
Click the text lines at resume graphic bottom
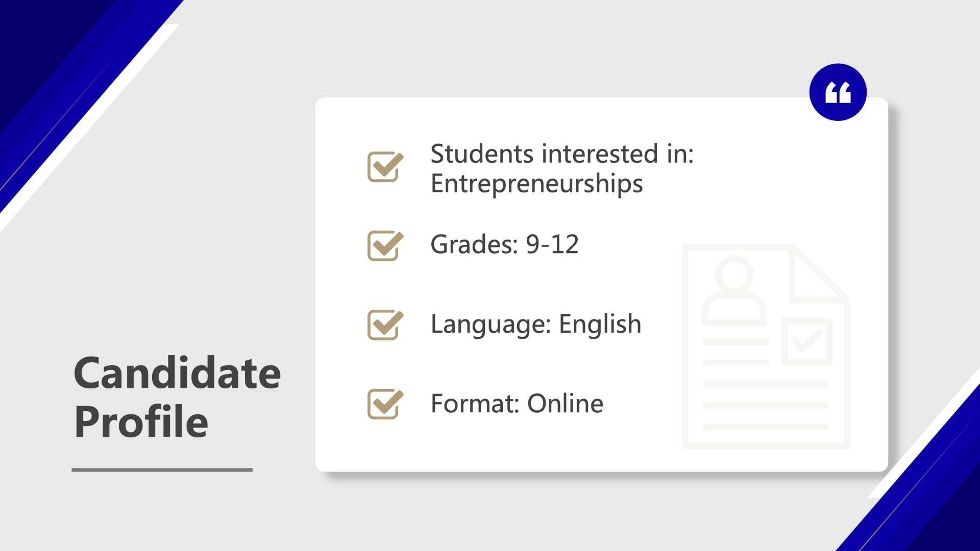(765, 406)
